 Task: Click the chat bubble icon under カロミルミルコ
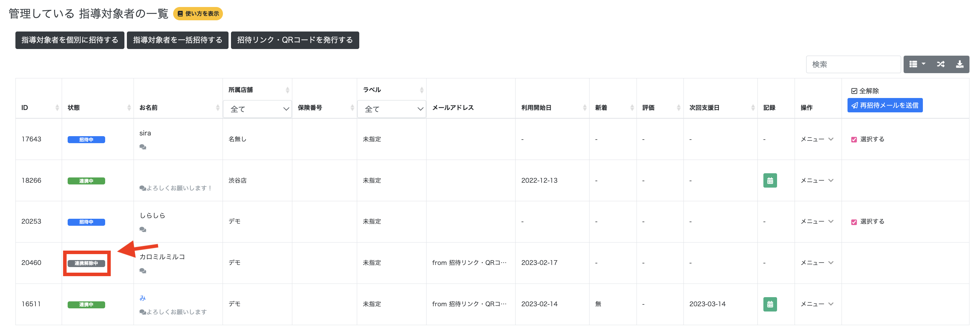click(x=143, y=271)
